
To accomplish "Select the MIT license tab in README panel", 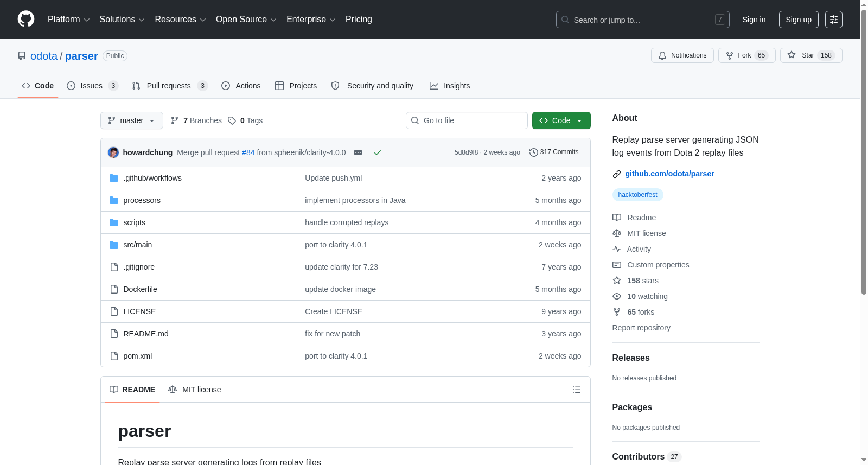I will point(195,390).
